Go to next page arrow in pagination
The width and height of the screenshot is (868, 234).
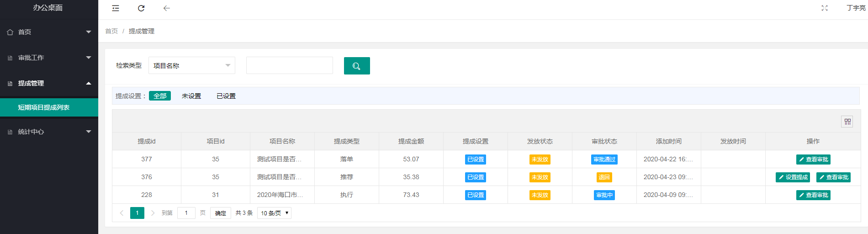[153, 213]
